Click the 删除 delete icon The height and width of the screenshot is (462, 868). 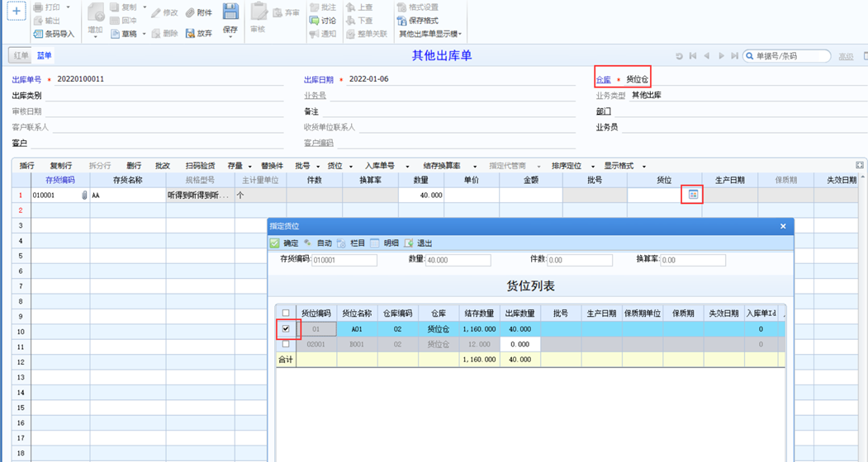tap(156, 33)
